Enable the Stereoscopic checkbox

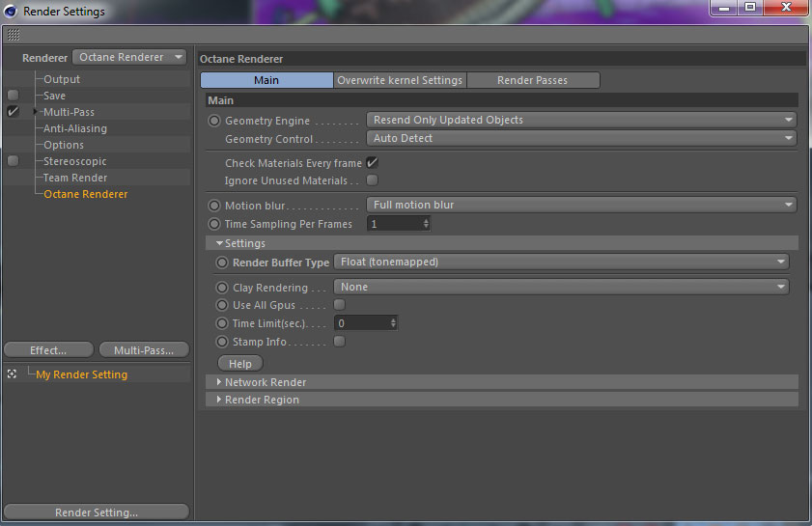13,161
